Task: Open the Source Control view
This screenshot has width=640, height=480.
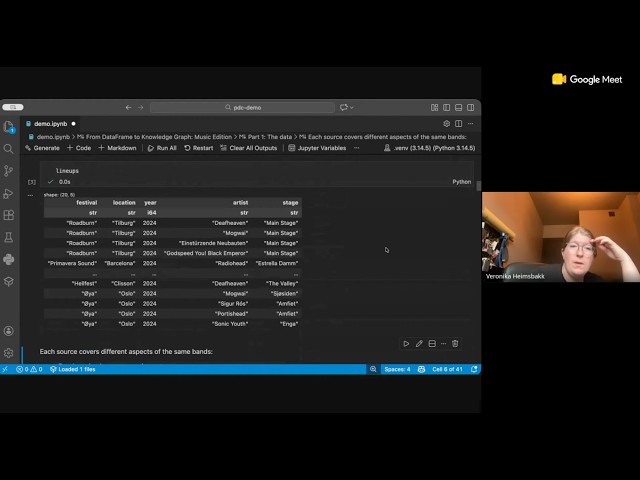Action: click(x=9, y=171)
